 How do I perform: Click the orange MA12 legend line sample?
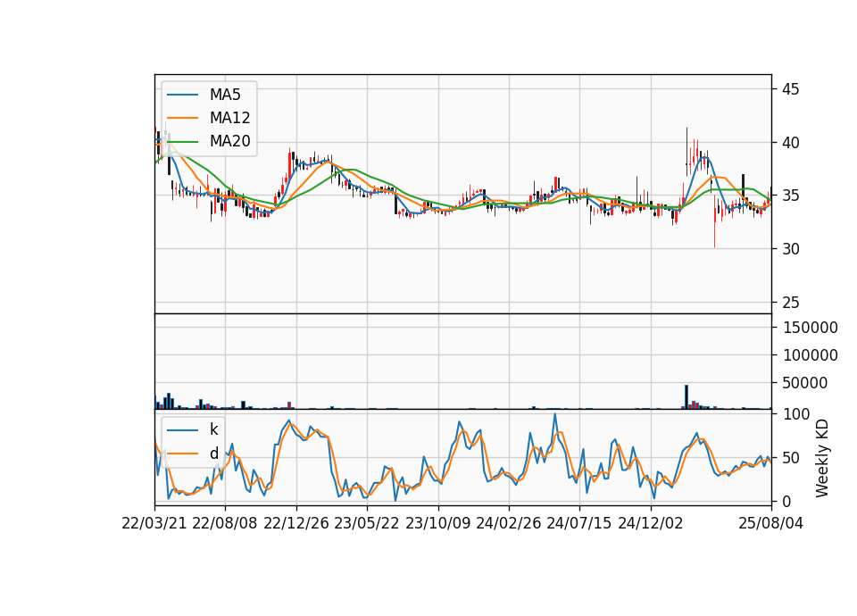pos(182,118)
